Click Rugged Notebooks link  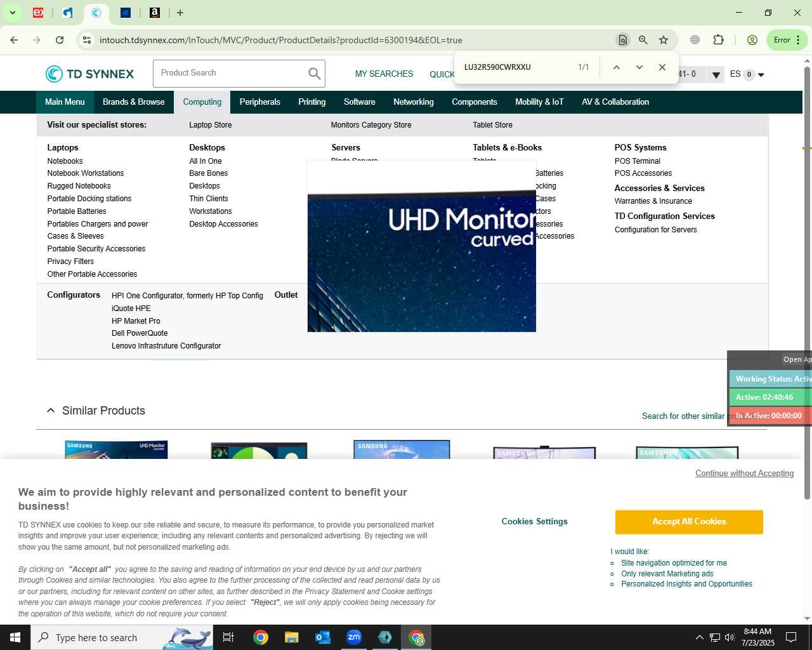pos(79,186)
